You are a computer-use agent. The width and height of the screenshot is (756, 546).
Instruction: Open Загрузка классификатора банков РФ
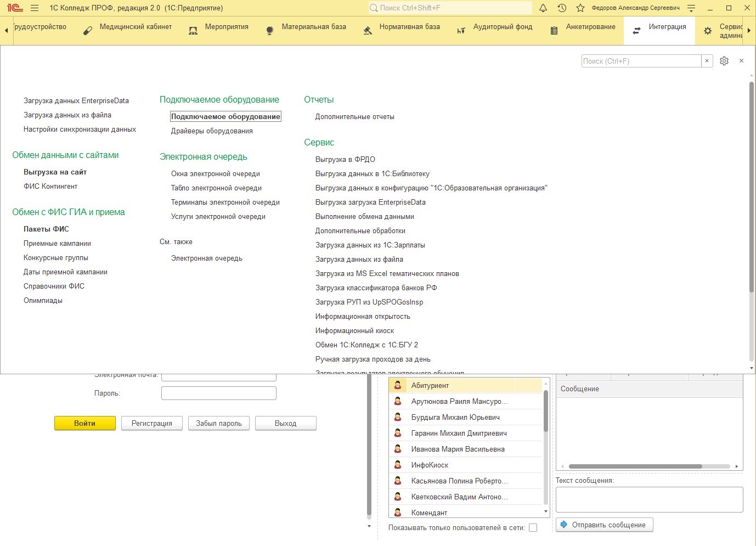(x=376, y=288)
